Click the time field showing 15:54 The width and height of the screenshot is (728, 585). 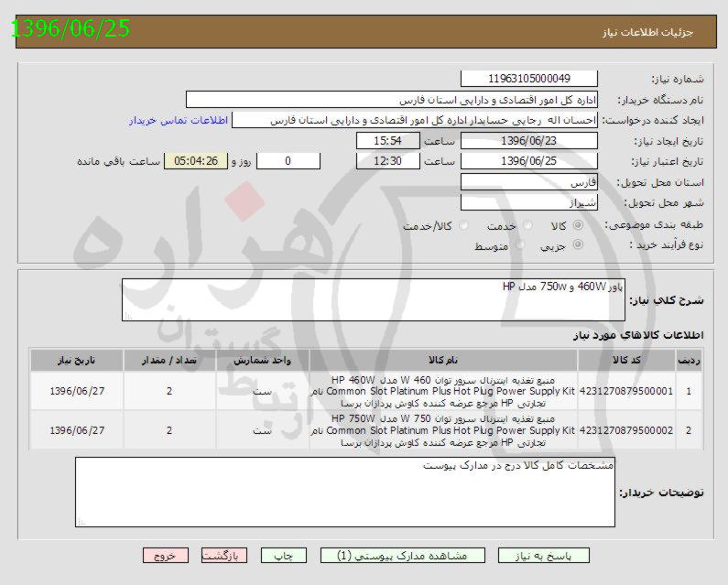click(387, 140)
